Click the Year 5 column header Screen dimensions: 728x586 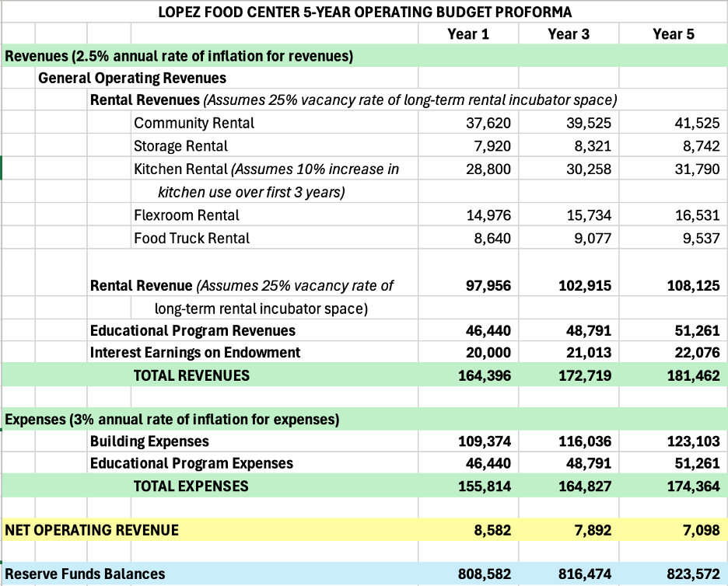[x=674, y=33]
